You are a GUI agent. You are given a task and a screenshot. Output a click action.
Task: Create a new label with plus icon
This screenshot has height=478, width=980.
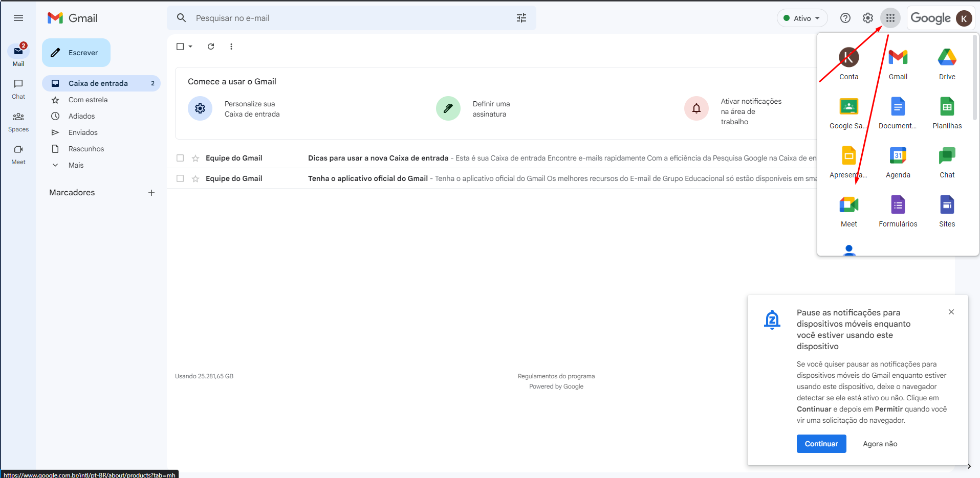click(151, 193)
